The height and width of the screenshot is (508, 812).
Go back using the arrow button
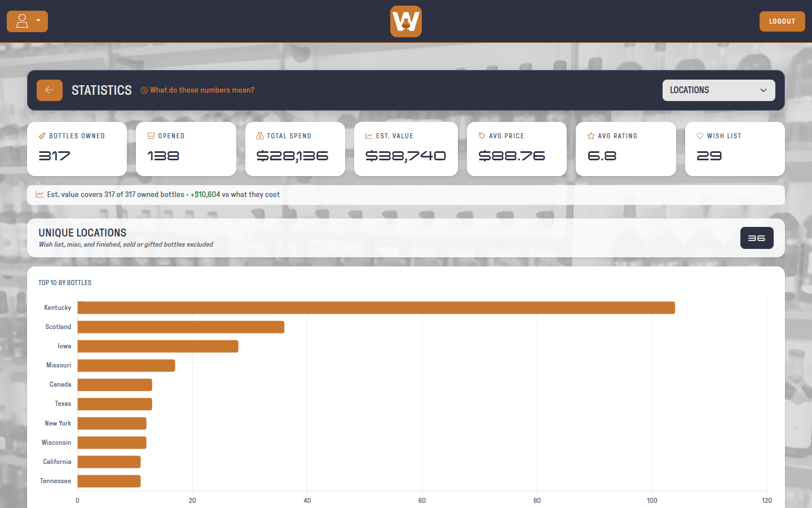(x=50, y=90)
